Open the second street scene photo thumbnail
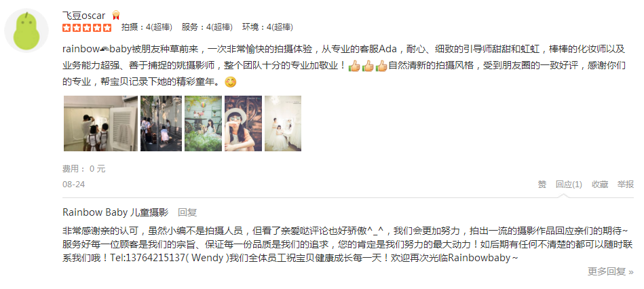 click(x=161, y=123)
